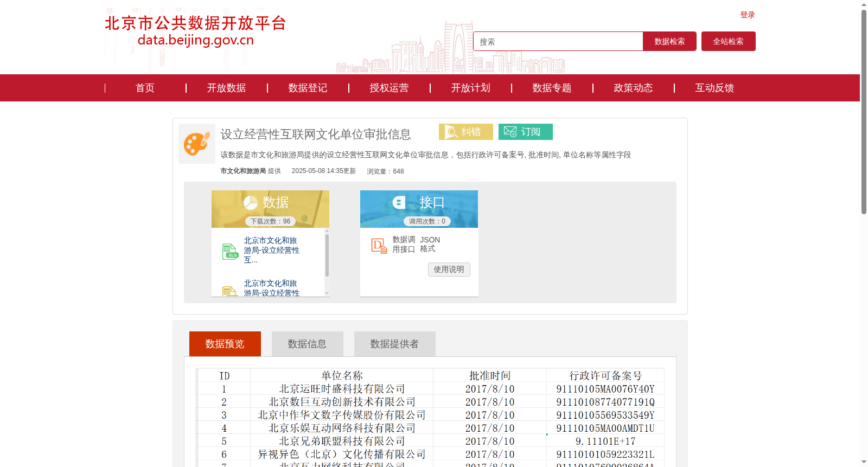Switch to the 数据信息 tab
Image resolution: width=868 pixels, height=467 pixels.
click(x=308, y=344)
